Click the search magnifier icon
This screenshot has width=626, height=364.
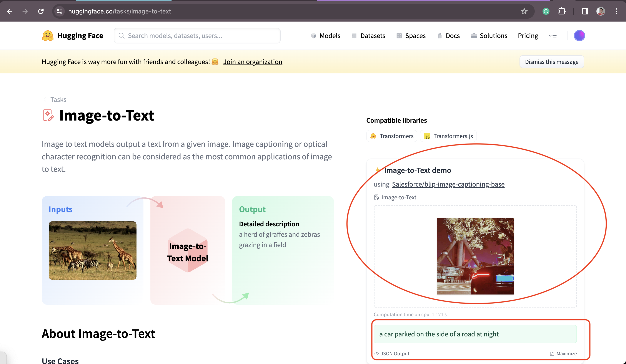click(x=122, y=36)
